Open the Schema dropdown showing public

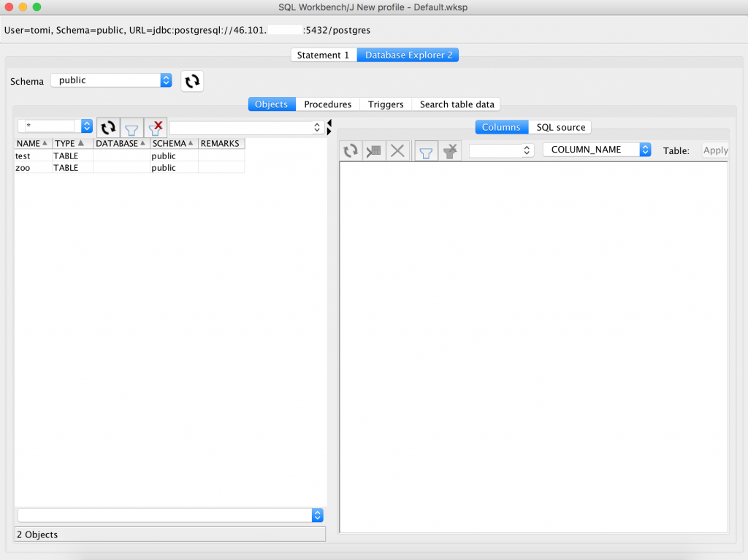point(111,80)
